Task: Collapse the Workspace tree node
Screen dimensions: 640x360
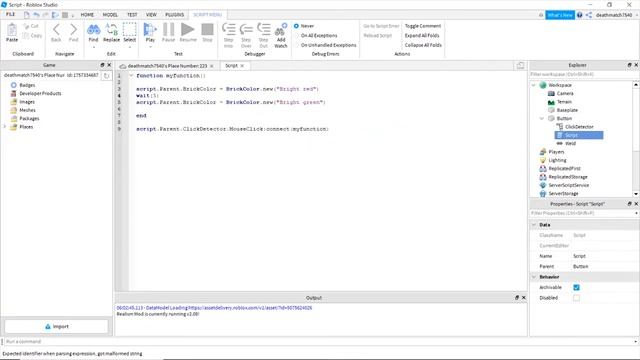Action: point(534,85)
